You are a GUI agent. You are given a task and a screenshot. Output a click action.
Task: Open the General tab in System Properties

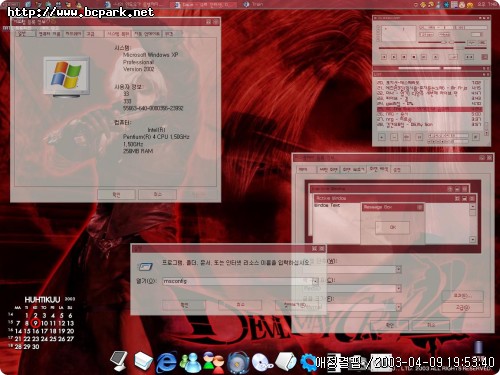[x=25, y=34]
